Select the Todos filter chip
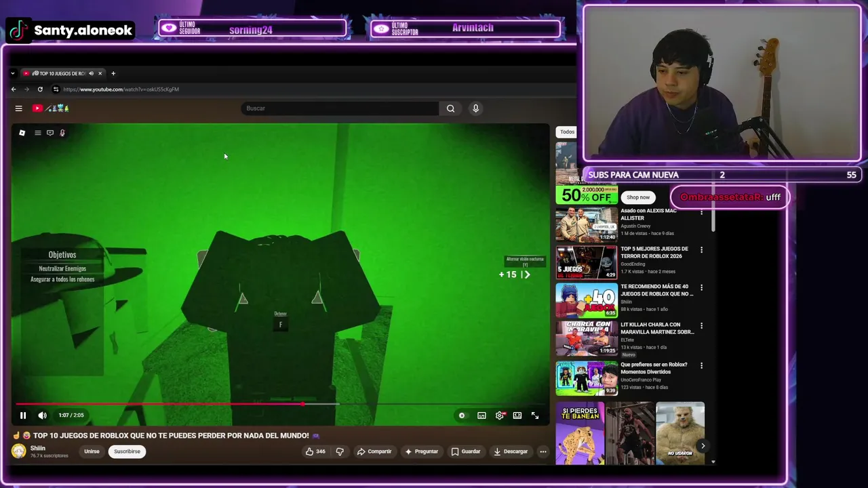 (x=567, y=132)
